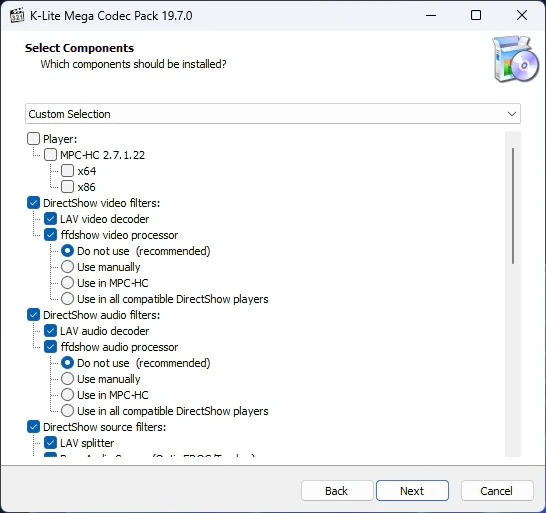
Task: Maximize the installer window
Action: (x=476, y=15)
